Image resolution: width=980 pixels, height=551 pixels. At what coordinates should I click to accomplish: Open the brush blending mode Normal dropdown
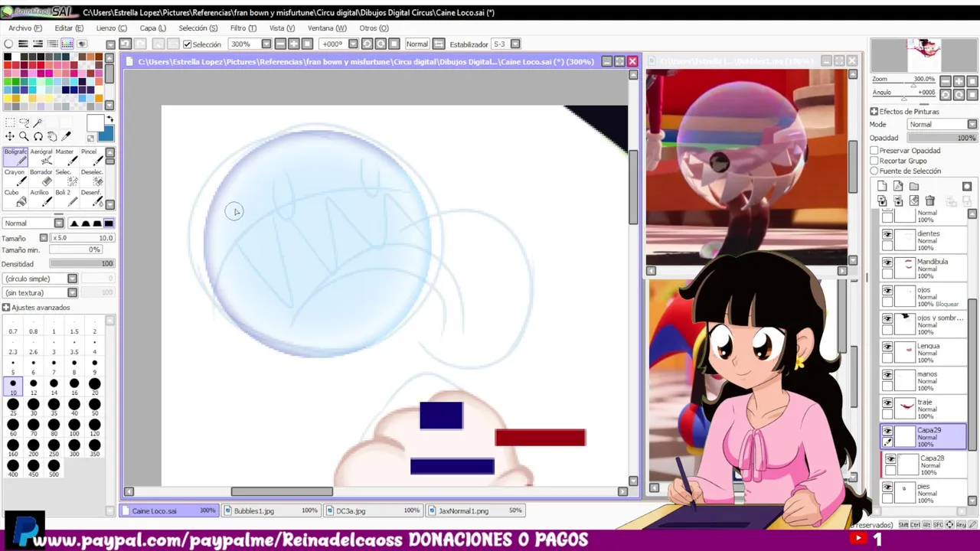pos(58,223)
